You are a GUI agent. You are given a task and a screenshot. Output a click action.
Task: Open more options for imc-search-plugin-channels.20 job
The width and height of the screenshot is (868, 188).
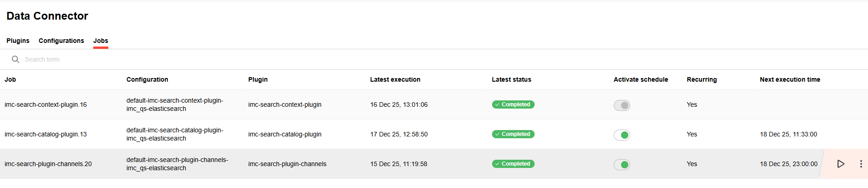[x=861, y=164]
